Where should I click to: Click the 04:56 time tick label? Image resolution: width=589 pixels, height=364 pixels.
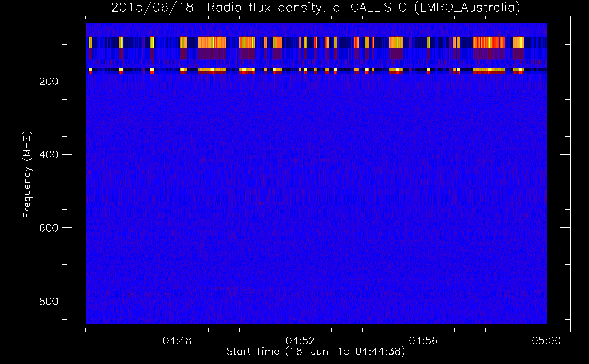pyautogui.click(x=423, y=341)
